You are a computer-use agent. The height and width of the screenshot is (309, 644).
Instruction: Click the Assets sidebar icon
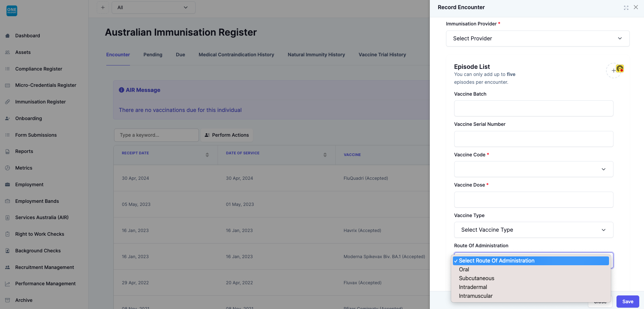[7, 52]
